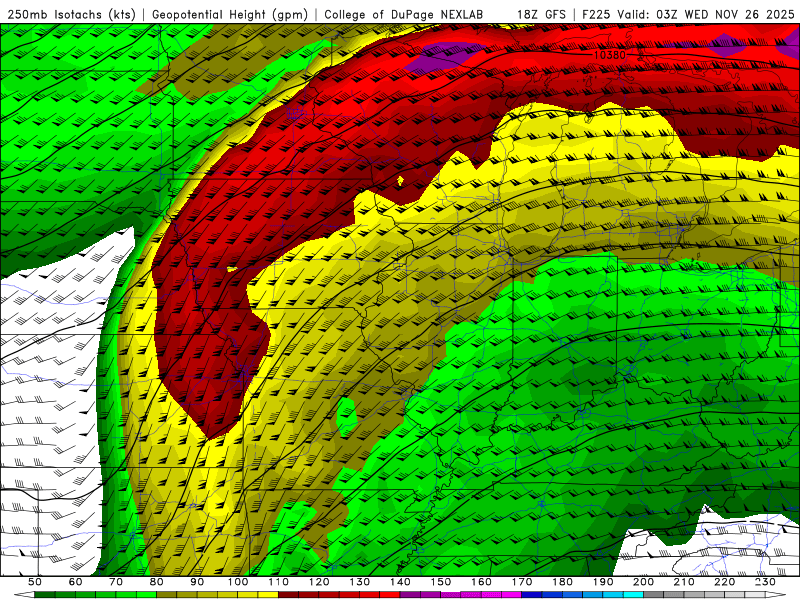Screen dimensions: 800x600
Task: Click the 230 kt legend value
Action: tap(765, 582)
